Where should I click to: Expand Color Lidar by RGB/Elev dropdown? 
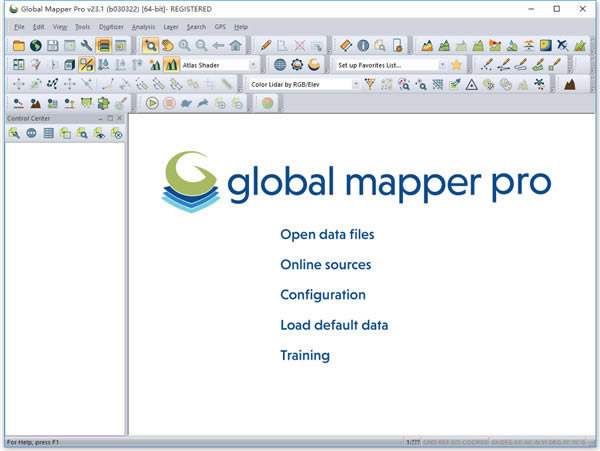tap(355, 85)
